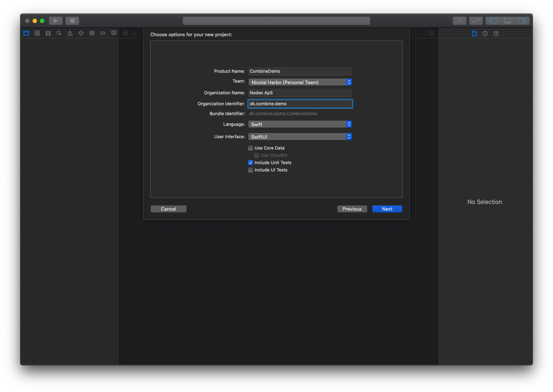Image resolution: width=553 pixels, height=392 pixels.
Task: Open the Source Control navigator icon
Action: [x=37, y=33]
